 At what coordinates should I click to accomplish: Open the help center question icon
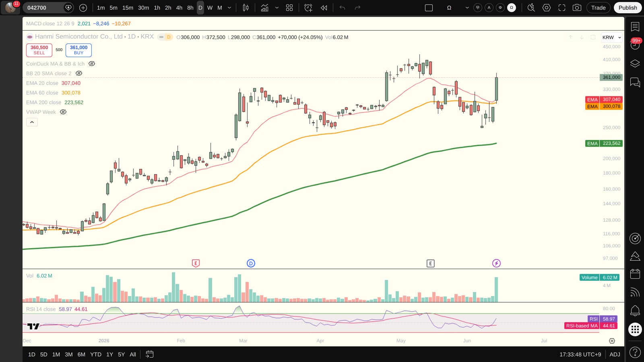pyautogui.click(x=635, y=353)
